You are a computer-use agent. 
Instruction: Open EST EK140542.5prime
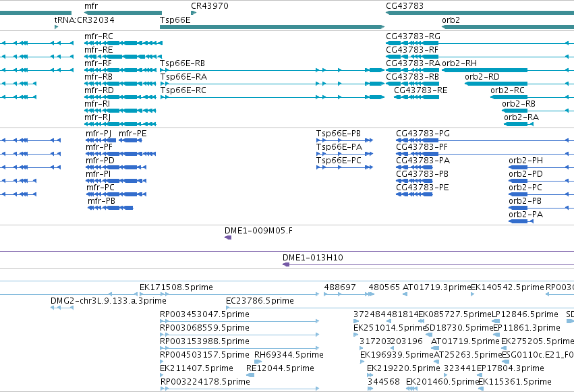point(507,287)
